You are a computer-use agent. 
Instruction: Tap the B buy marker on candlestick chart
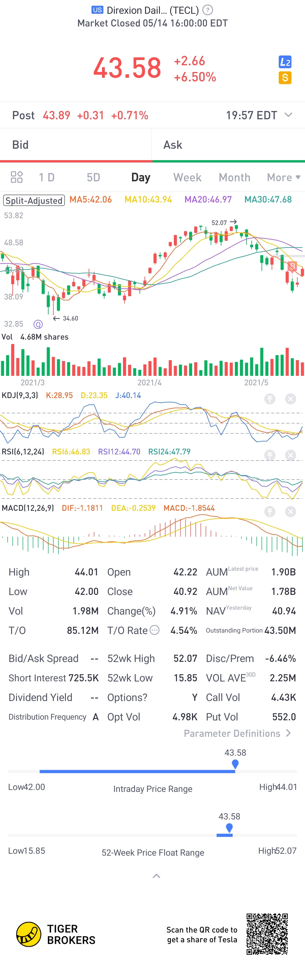292,266
